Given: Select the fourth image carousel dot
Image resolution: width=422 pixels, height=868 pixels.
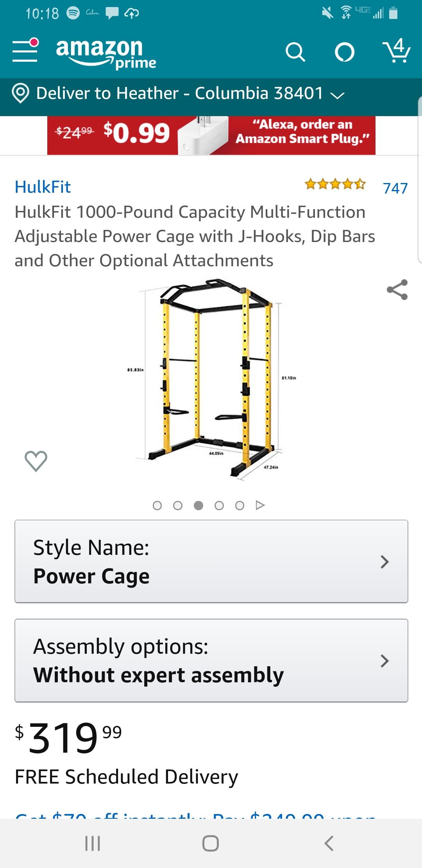Looking at the screenshot, I should [219, 506].
